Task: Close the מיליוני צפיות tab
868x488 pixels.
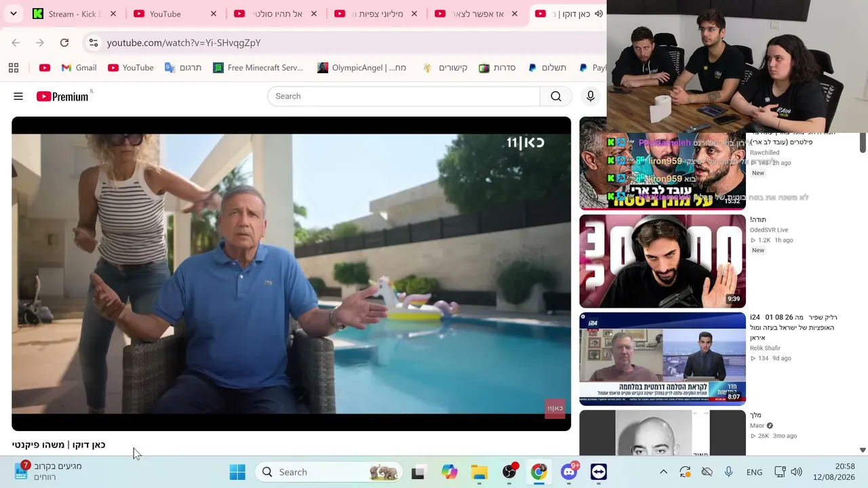Action: coord(414,14)
